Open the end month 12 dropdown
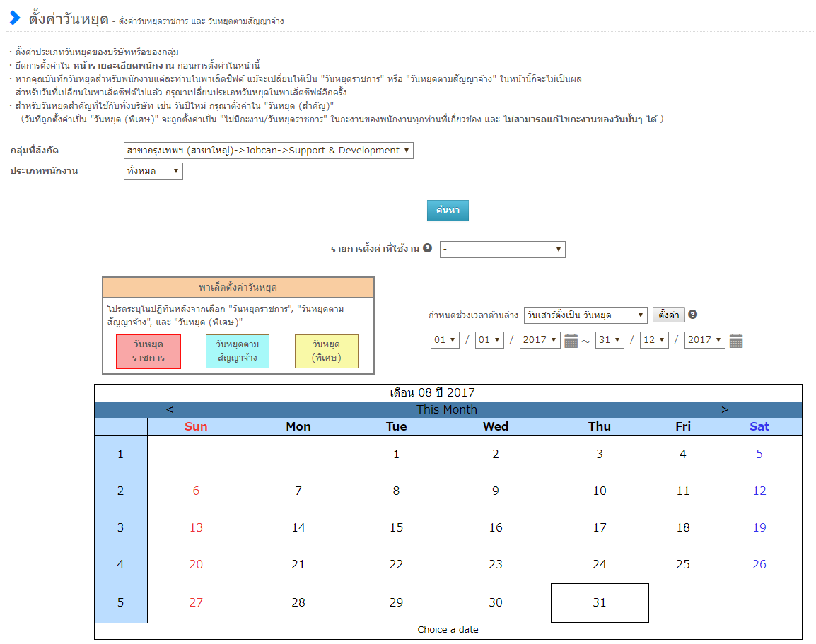The width and height of the screenshot is (816, 644). coord(653,340)
